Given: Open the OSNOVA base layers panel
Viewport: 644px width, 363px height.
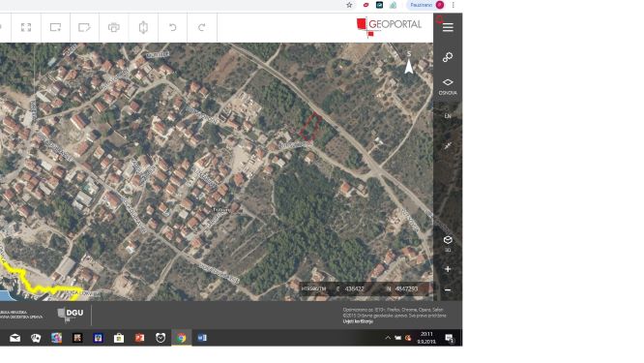Looking at the screenshot, I should [x=448, y=87].
